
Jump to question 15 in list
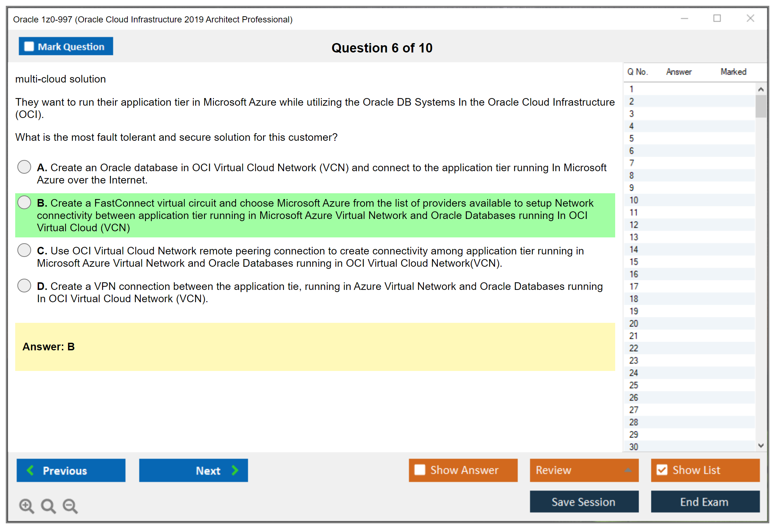634,262
